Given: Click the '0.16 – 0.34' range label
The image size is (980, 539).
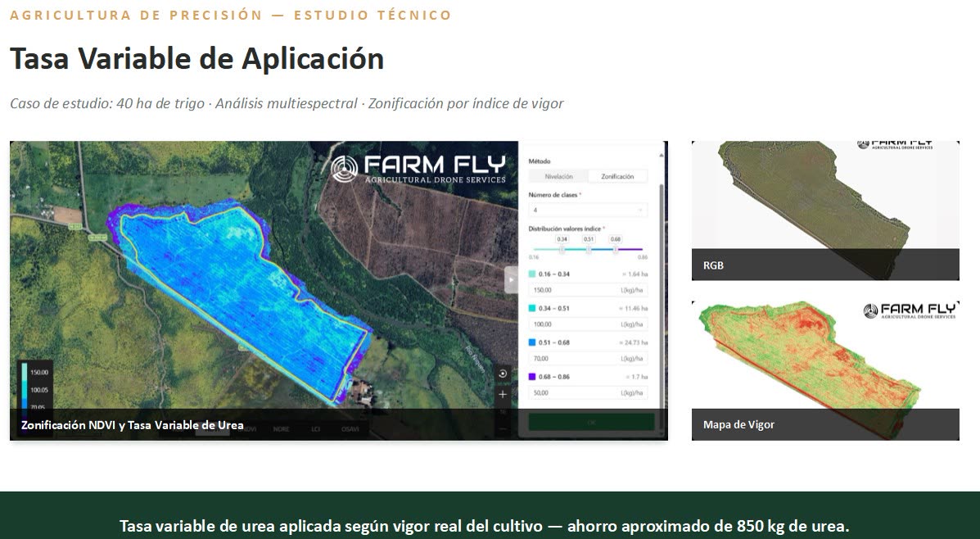Looking at the screenshot, I should 553,274.
